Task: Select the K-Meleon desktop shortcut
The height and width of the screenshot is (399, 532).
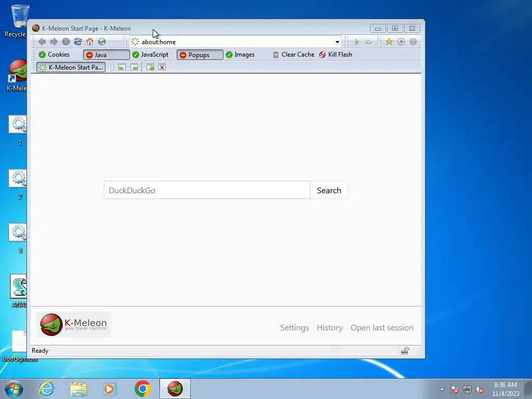Action: point(17,75)
